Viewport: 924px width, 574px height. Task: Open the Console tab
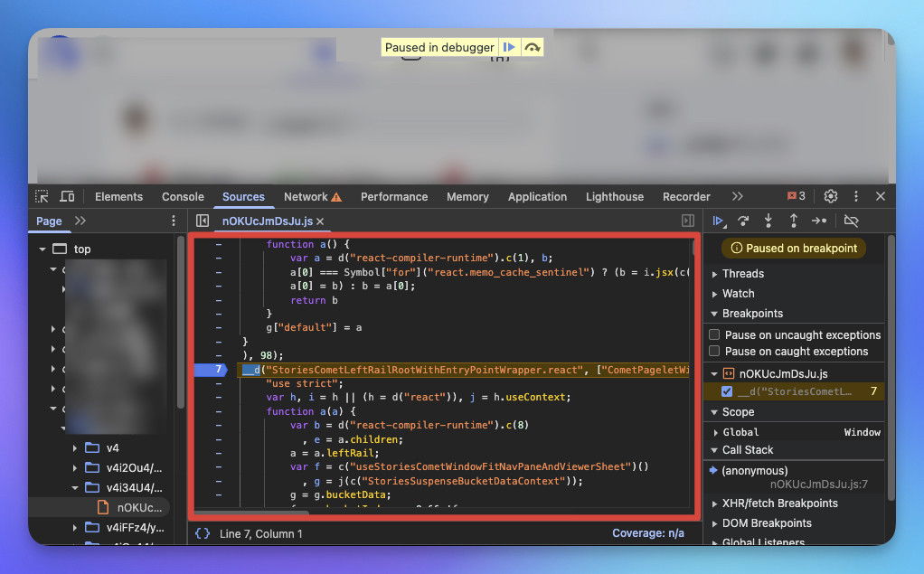pyautogui.click(x=183, y=197)
